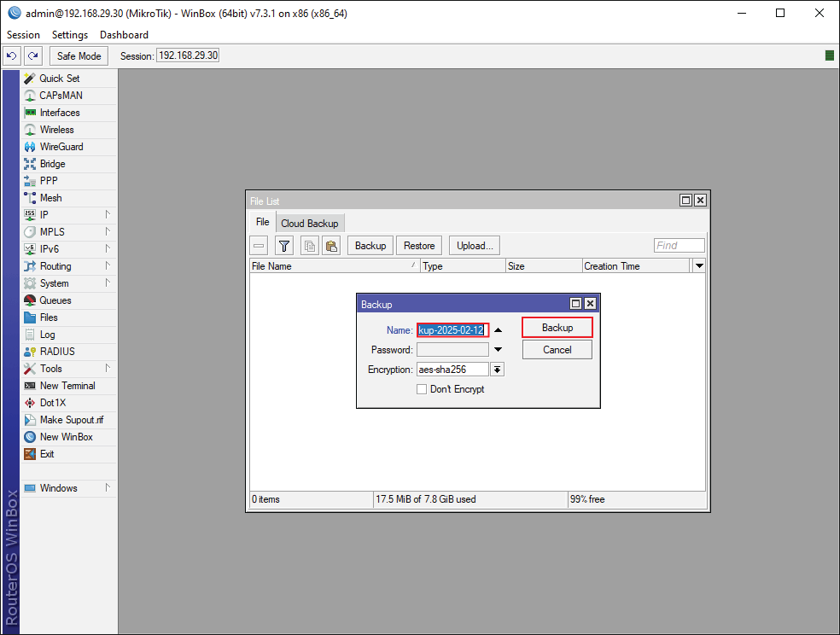Switch to the Cloud Backup tab
840x635 pixels.
pos(310,223)
